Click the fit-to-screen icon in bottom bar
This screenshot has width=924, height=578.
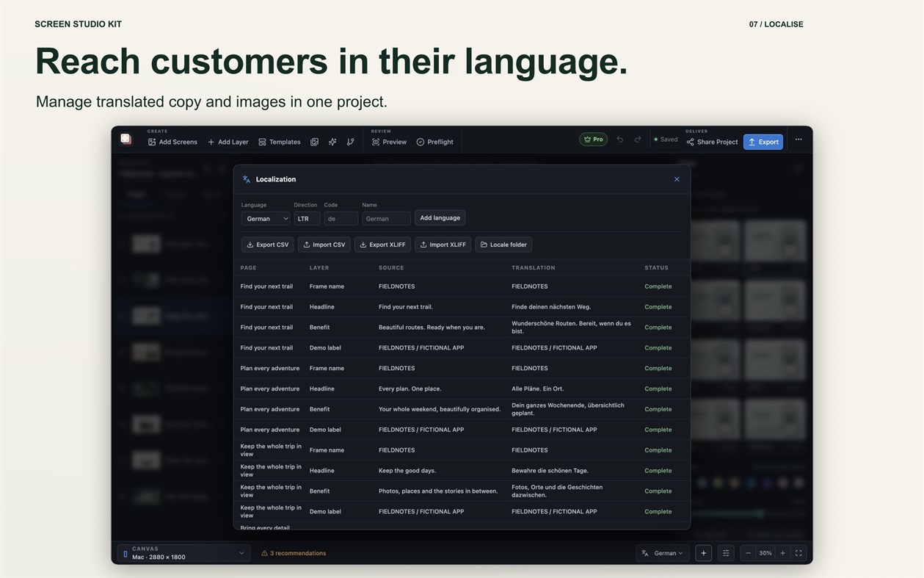[x=799, y=553]
